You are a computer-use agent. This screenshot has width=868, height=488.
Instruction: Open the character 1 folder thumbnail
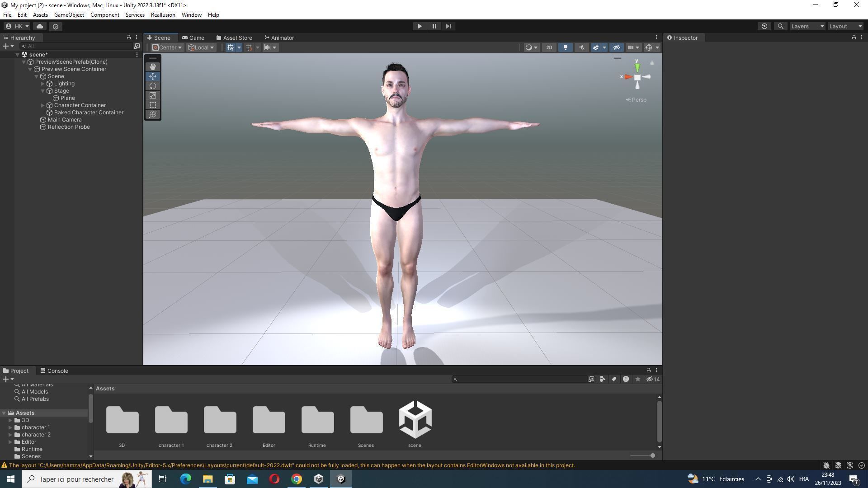171,420
